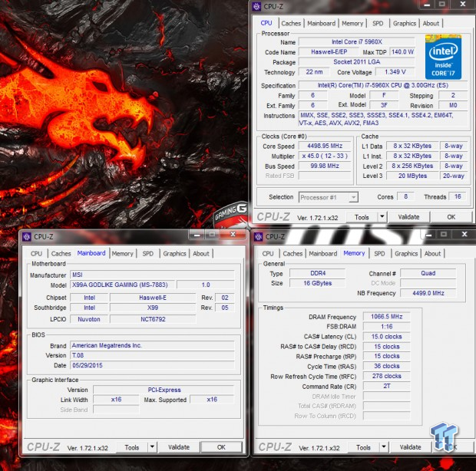Click the Name field showing Intel Core i7 5960X

point(356,42)
